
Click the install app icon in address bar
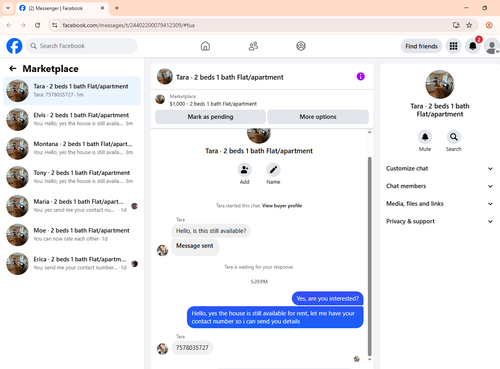click(x=456, y=25)
